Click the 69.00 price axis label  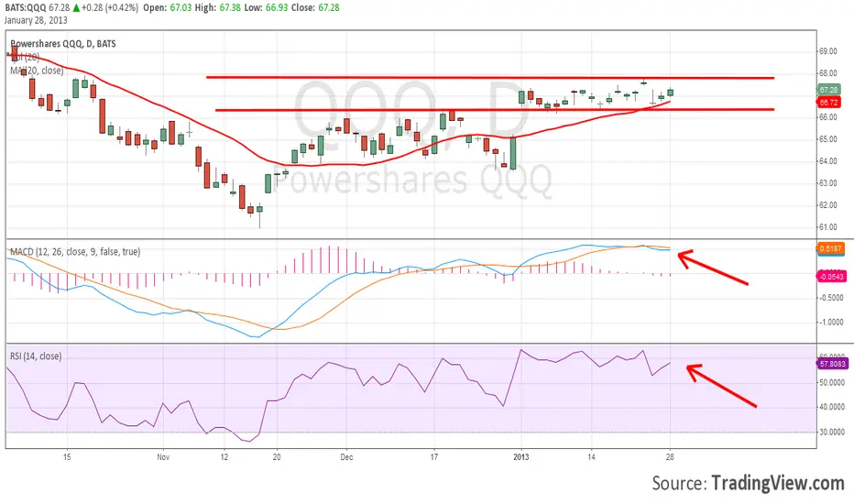point(827,51)
